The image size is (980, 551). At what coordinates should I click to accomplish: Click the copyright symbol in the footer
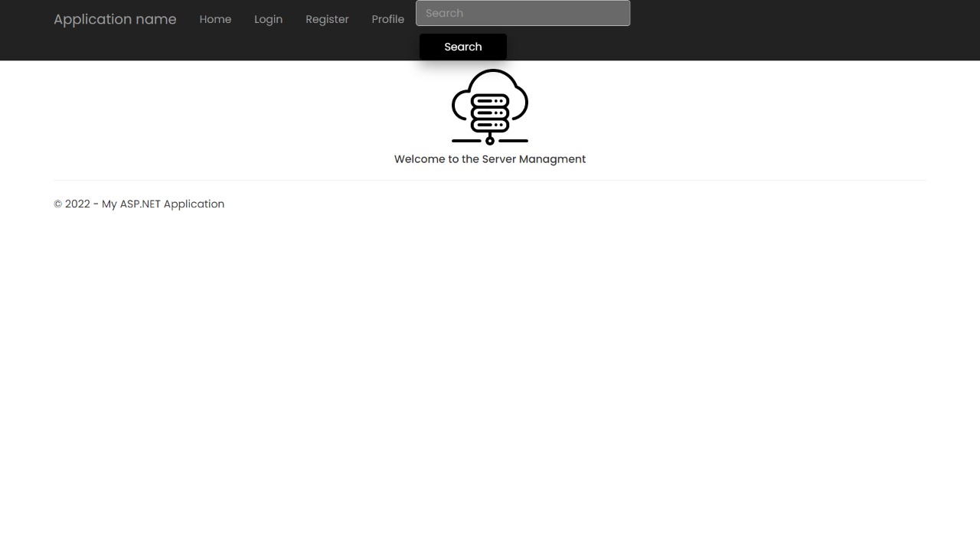click(x=58, y=204)
